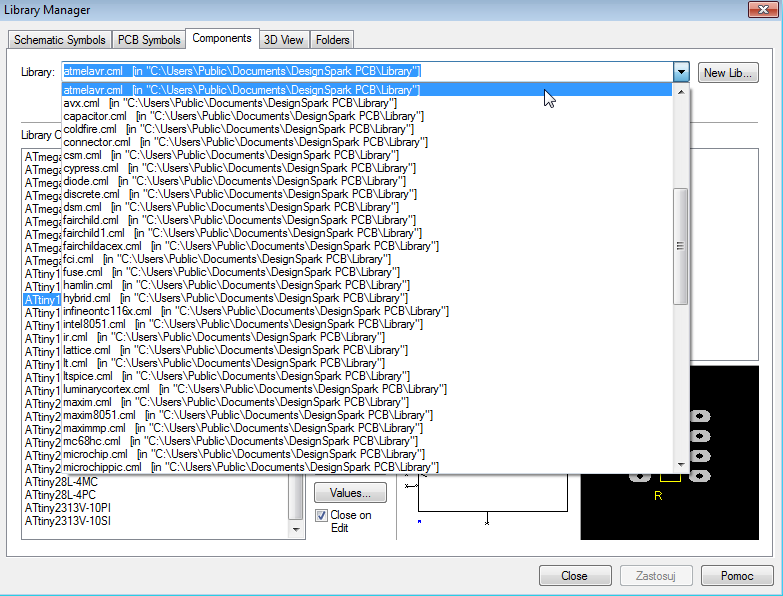The height and width of the screenshot is (596, 783).
Task: Select intel8051.cml library
Action: point(367,324)
